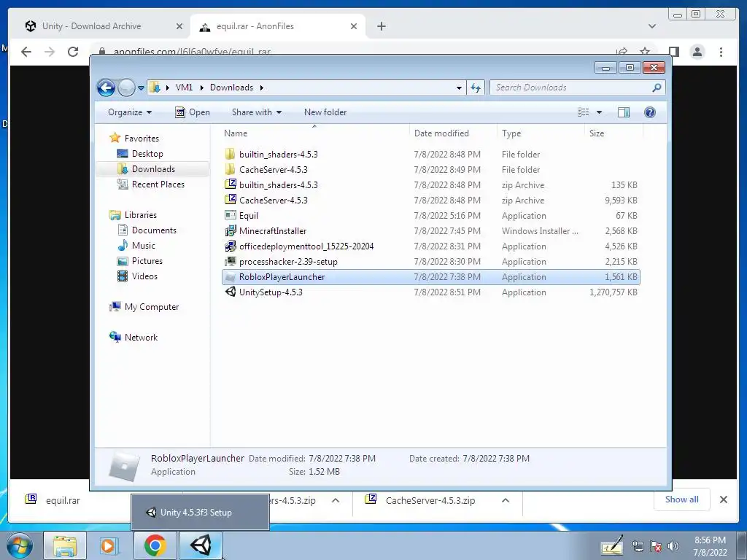Open Chrome three-dot menu
747x560 pixels.
click(x=721, y=52)
